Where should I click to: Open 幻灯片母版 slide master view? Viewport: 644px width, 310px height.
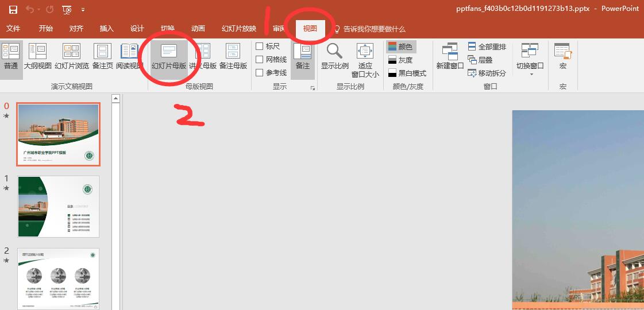(169, 57)
